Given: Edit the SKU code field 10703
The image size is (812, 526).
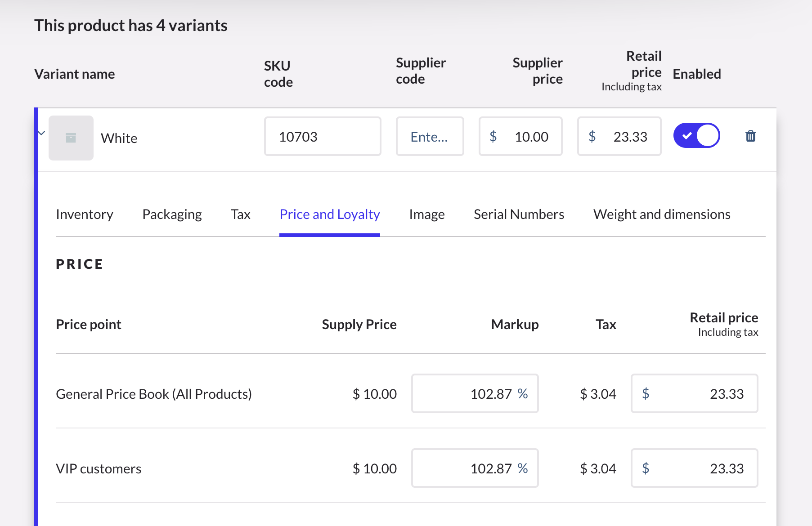Looking at the screenshot, I should [322, 137].
